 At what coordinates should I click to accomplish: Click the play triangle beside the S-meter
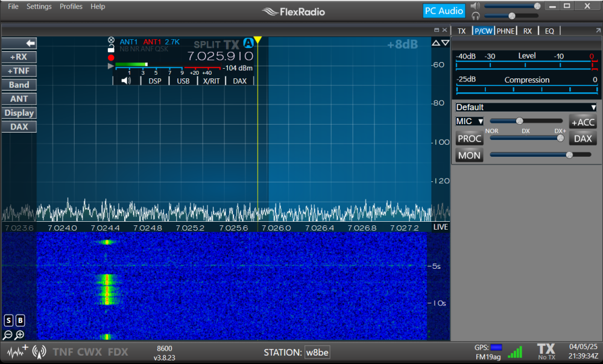click(x=111, y=66)
